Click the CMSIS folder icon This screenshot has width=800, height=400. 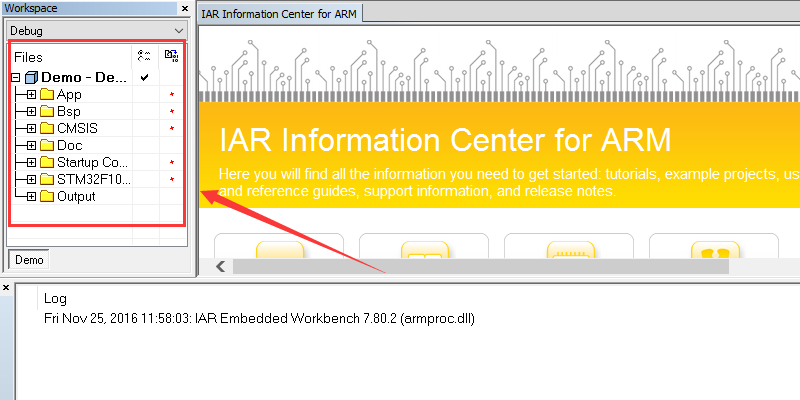(47, 128)
